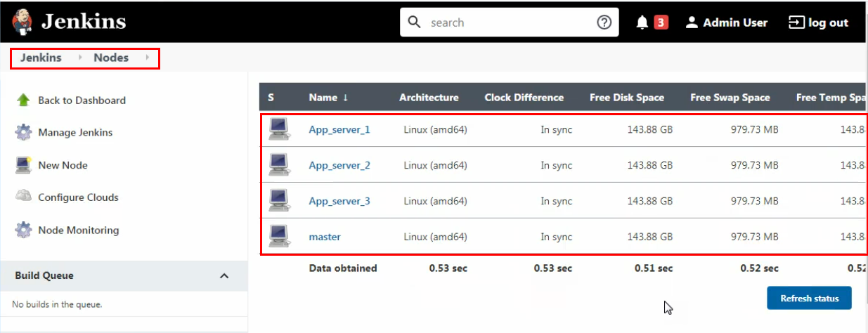Click the Build Queue panel title

point(44,275)
